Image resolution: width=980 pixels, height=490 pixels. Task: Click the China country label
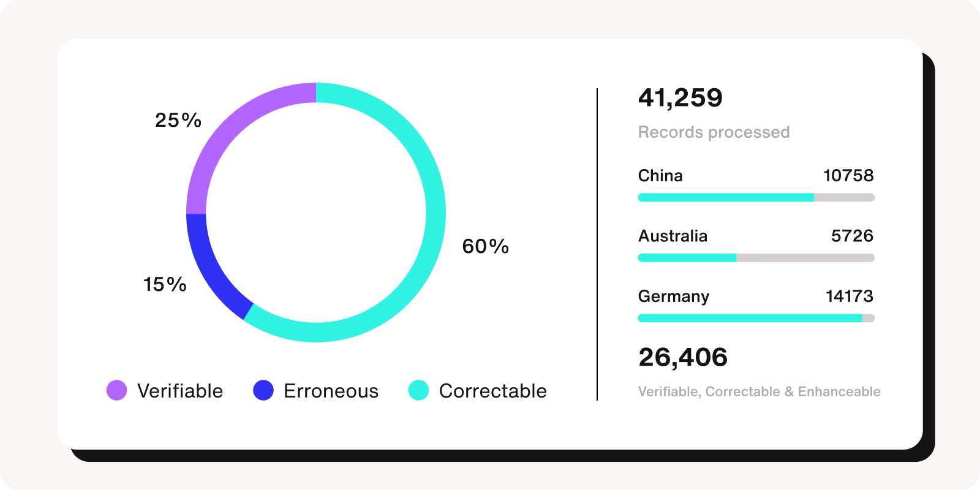[x=660, y=176]
